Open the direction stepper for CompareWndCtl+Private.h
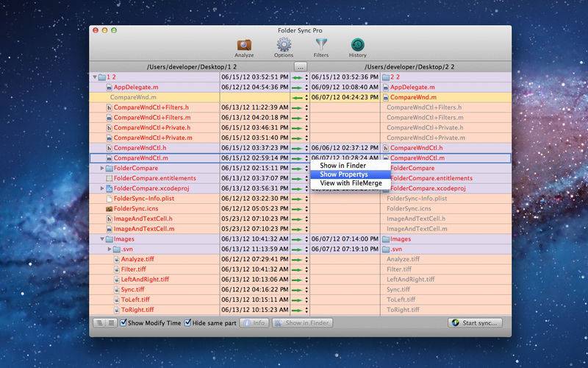 pos(306,128)
